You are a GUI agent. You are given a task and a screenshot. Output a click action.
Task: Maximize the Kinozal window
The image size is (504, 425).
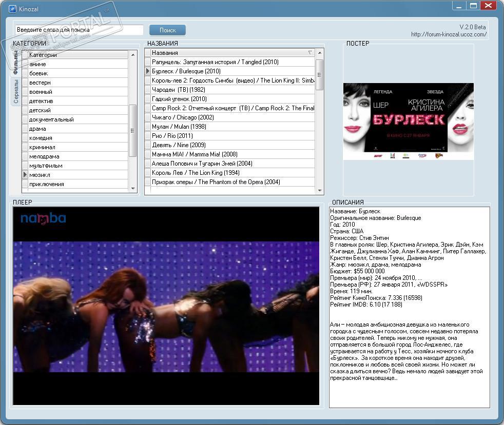(x=473, y=6)
